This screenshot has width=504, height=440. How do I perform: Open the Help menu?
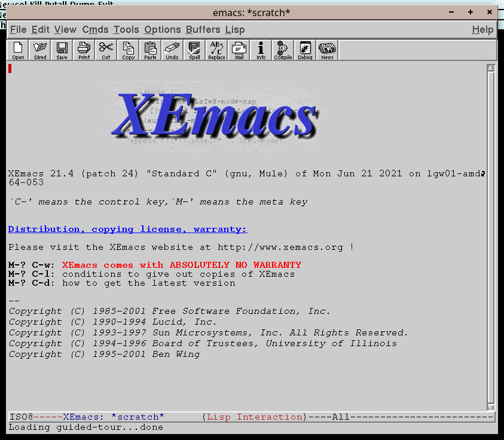point(482,29)
